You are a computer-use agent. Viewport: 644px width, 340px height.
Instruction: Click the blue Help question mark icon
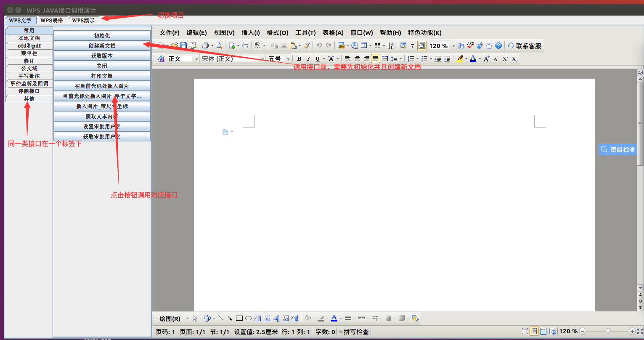pos(498,45)
